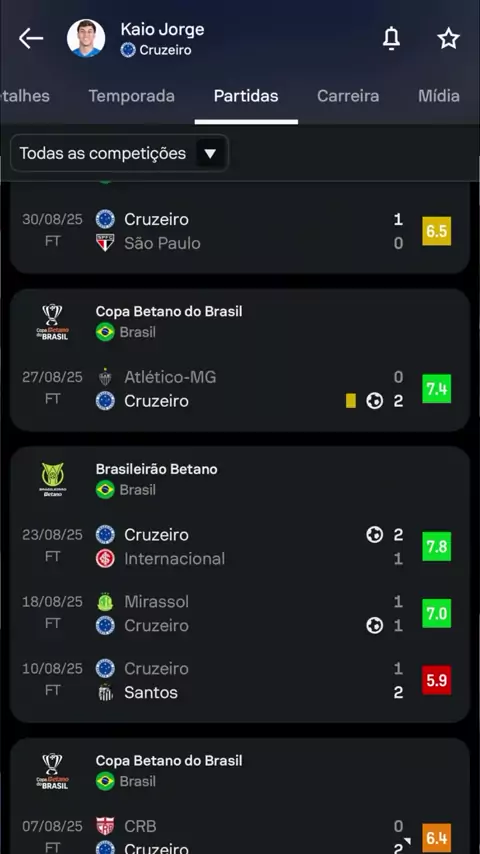Tap the back arrow icon
Image resolution: width=480 pixels, height=854 pixels.
coord(31,39)
